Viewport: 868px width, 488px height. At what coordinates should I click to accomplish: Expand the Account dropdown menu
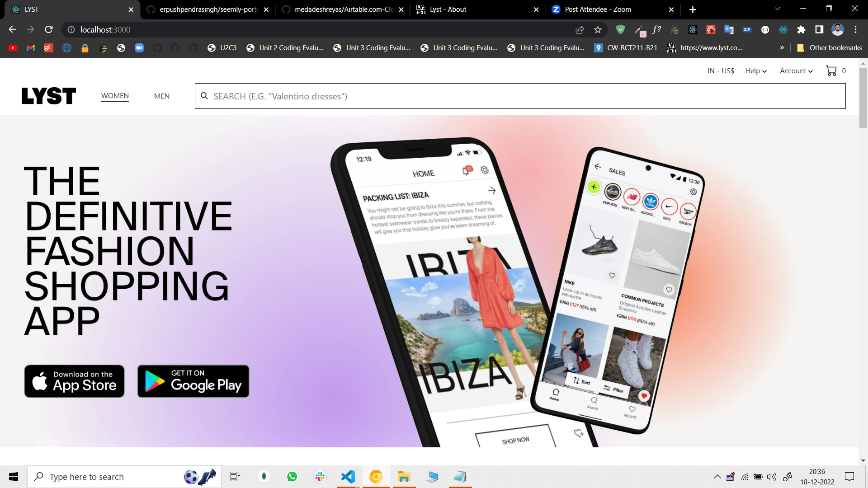(x=796, y=71)
